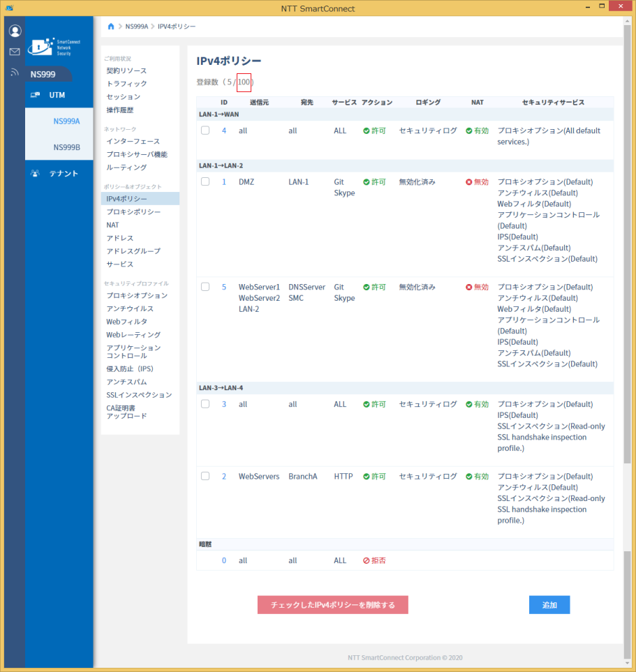
Task: Open Webフィルタ profile page
Action: click(x=127, y=322)
